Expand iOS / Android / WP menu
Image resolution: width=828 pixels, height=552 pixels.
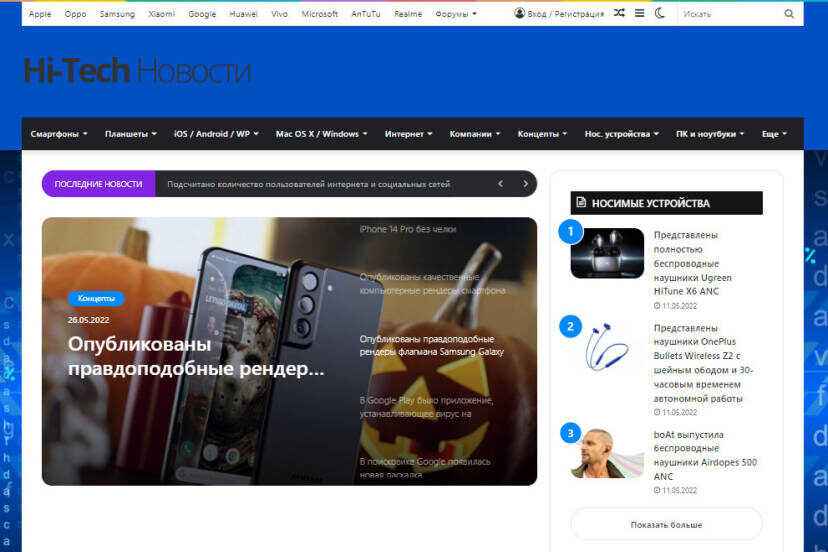point(216,134)
